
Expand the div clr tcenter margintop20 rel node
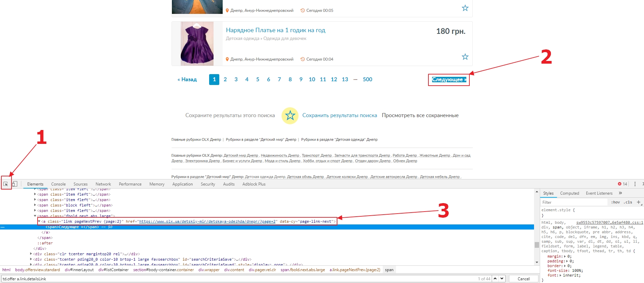pyautogui.click(x=31, y=254)
